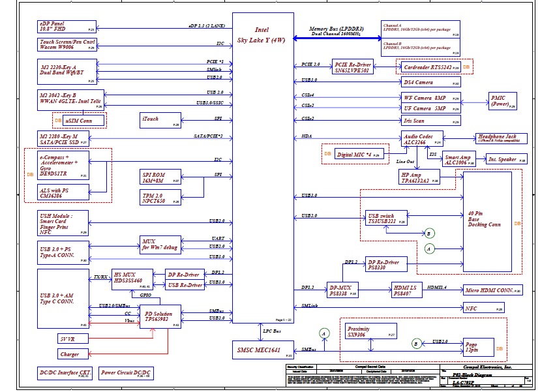This screenshot has height=392, width=555.
Task: Click the MUX for Win7 debug block
Action: [160, 245]
